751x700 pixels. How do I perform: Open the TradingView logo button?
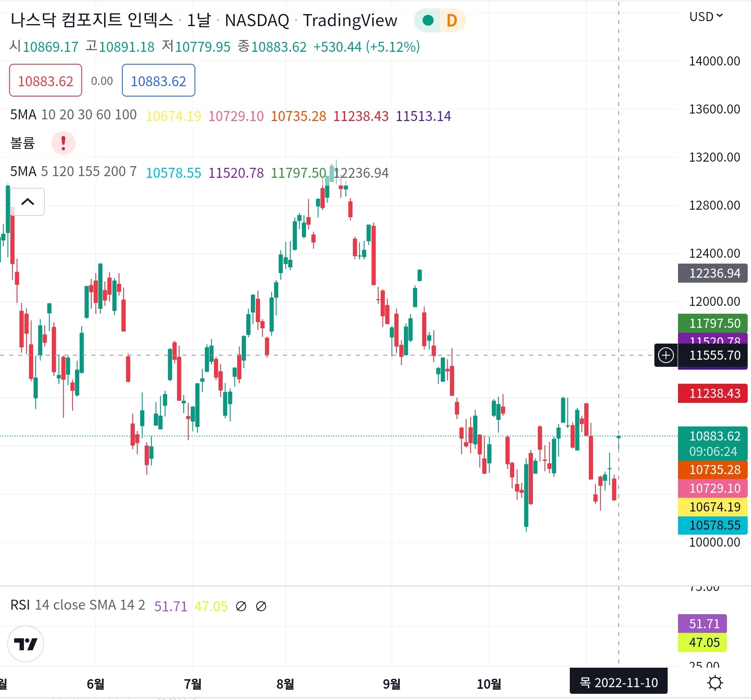tap(26, 644)
